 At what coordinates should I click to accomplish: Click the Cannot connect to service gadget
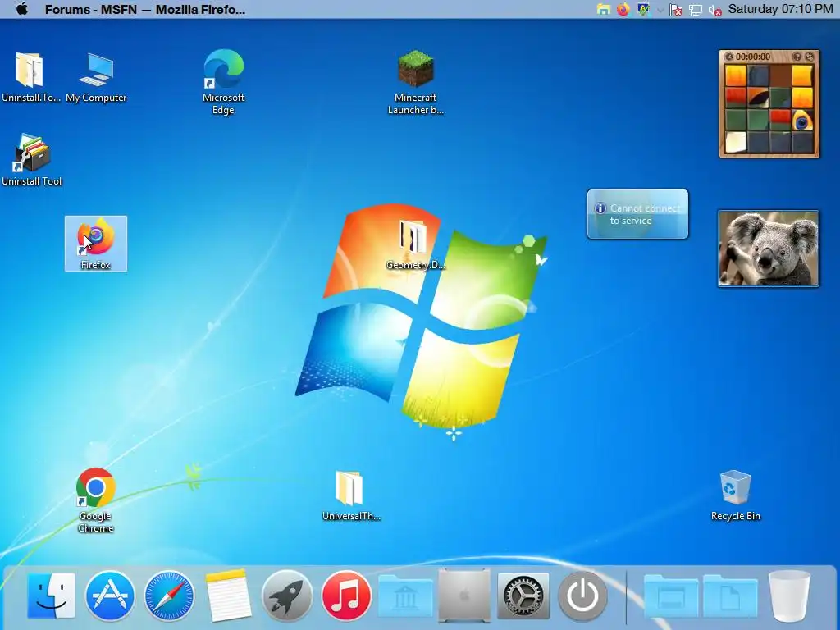click(x=637, y=214)
